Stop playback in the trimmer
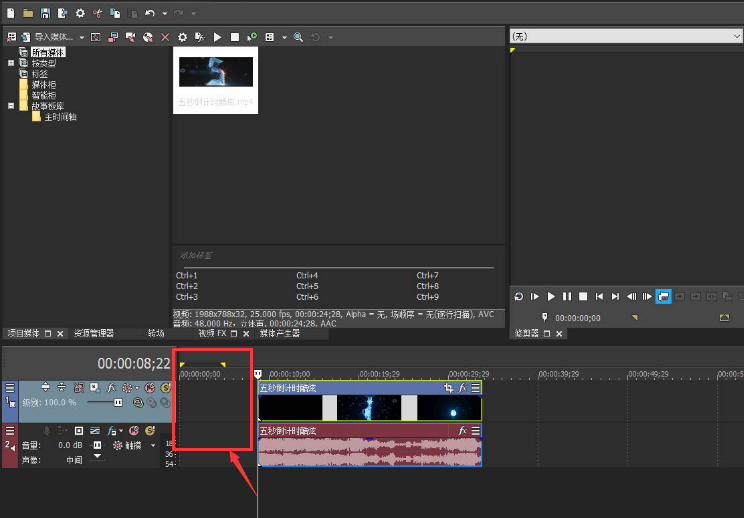744x518 pixels. pos(583,296)
